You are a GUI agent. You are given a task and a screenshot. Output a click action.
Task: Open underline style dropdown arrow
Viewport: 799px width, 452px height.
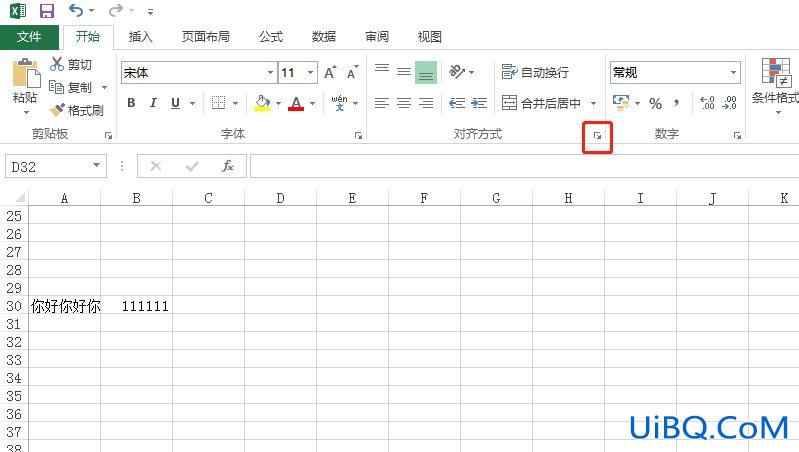pos(193,103)
